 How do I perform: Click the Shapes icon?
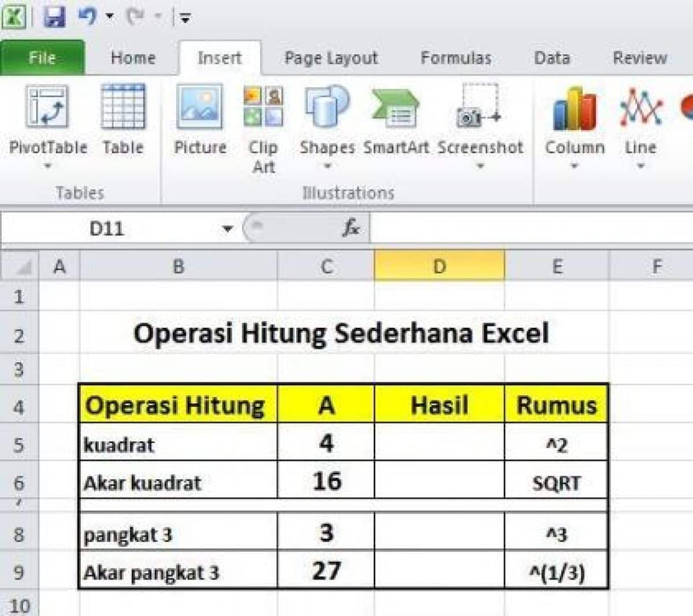click(327, 107)
